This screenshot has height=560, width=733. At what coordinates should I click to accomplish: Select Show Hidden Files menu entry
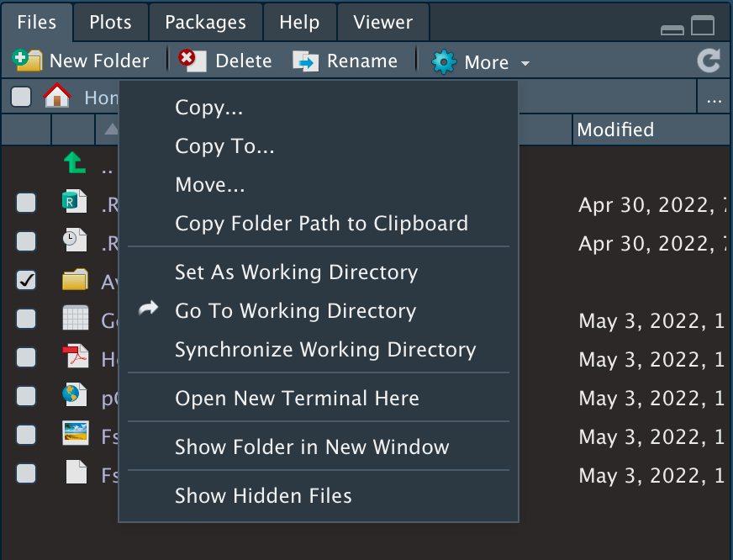click(x=263, y=496)
